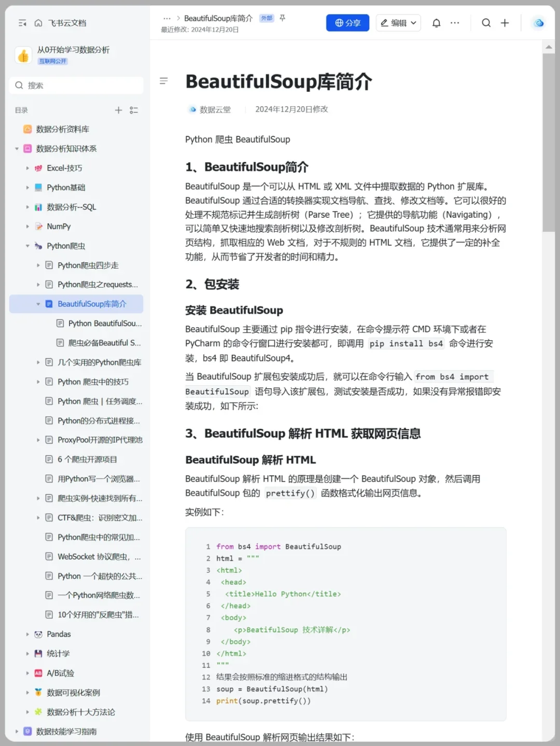Screen dimensions: 560x746
Task: Click the magnifier search icon in top bar
Action: [486, 23]
